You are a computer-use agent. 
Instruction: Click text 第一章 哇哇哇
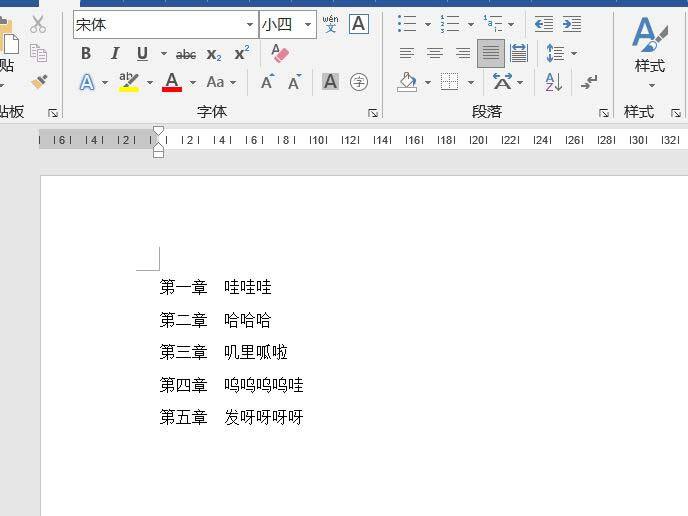(215, 287)
